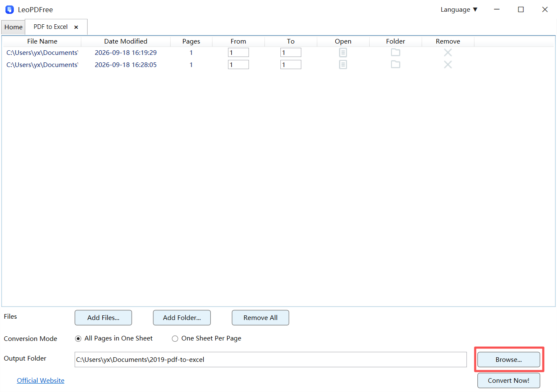This screenshot has width=557, height=392.
Task: Maximize the LeoPDFree window
Action: click(x=521, y=9)
